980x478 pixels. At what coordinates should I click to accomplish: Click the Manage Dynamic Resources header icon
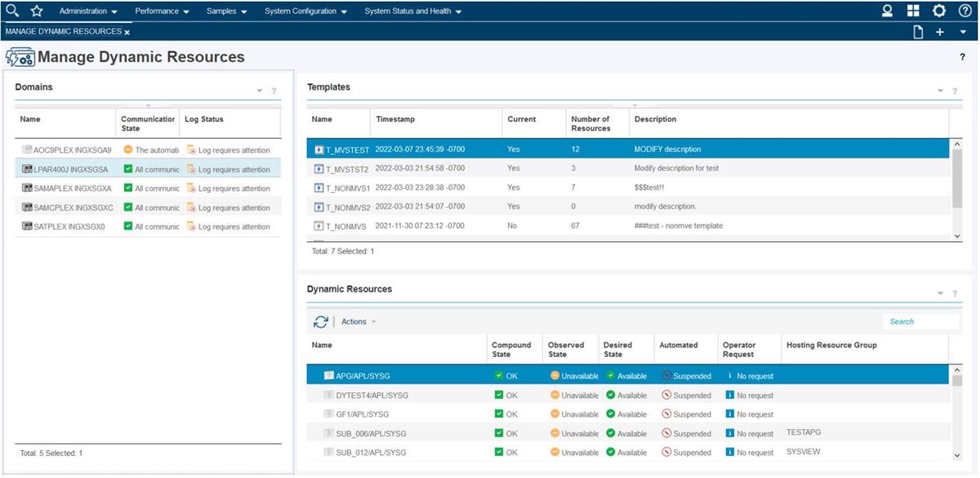(x=20, y=57)
